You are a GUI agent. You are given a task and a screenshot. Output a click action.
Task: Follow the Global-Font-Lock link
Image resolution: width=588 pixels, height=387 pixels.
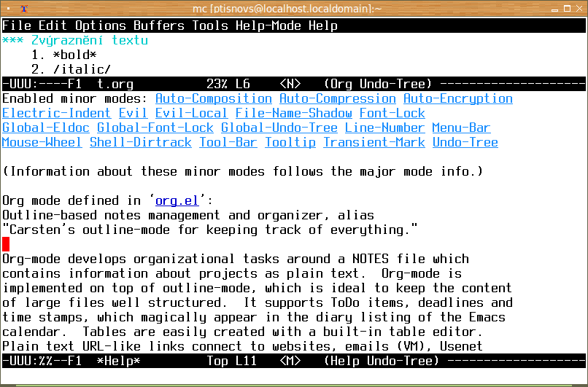point(155,128)
